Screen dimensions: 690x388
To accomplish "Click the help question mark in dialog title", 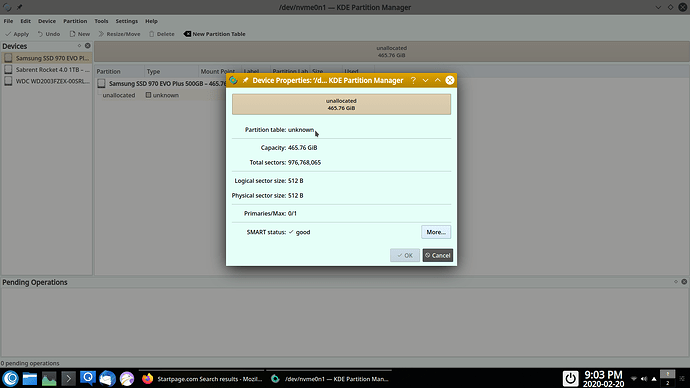I will [413, 80].
